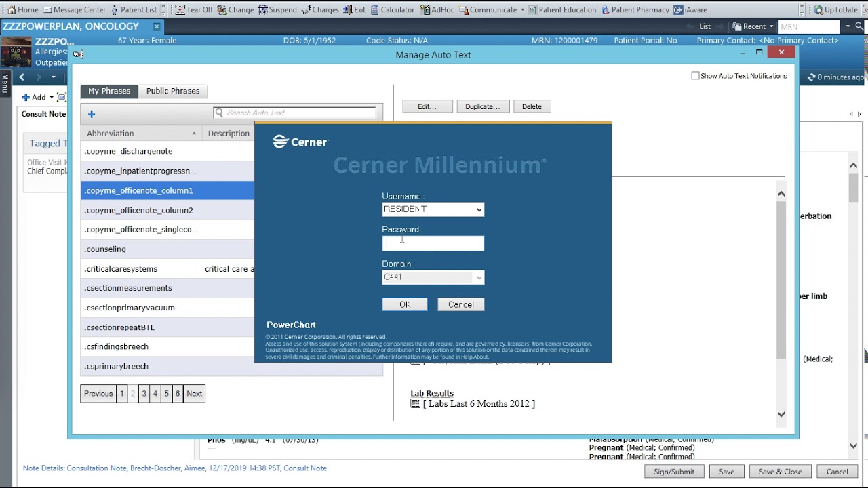Switch to the Public Phrases tab

pyautogui.click(x=173, y=91)
